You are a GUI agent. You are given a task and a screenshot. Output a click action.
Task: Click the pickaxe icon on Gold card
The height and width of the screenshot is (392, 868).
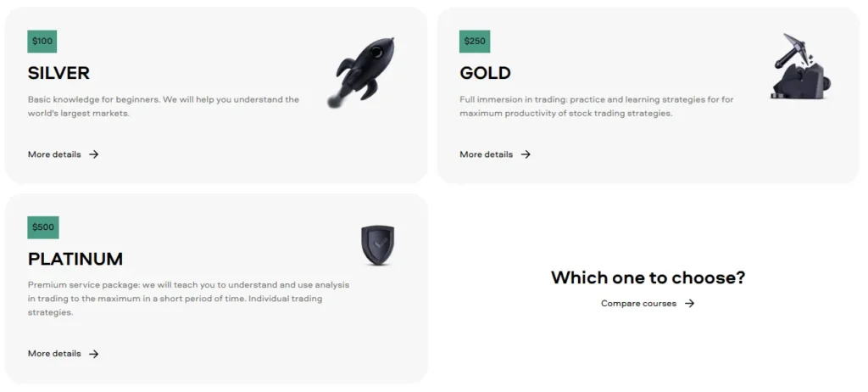click(799, 67)
